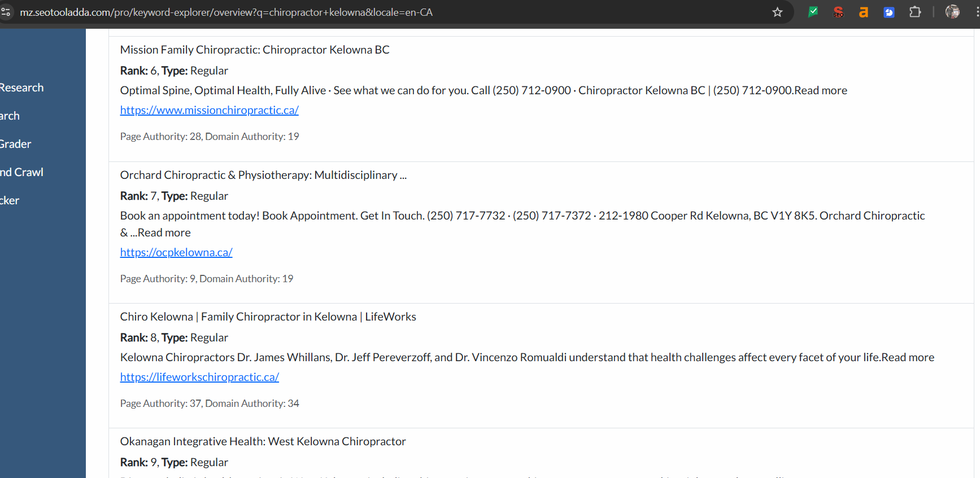Click the orange 'a' extension icon
The width and height of the screenshot is (980, 478).
coord(863,12)
